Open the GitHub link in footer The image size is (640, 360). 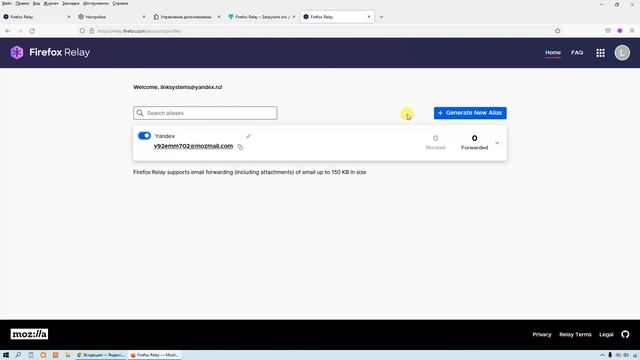625,334
